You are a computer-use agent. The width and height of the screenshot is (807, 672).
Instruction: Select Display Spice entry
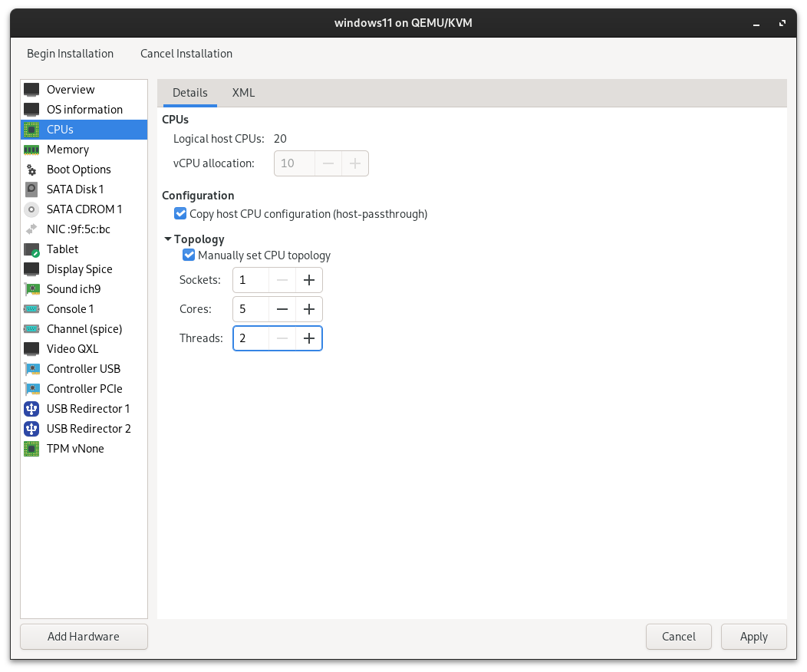[x=84, y=269]
